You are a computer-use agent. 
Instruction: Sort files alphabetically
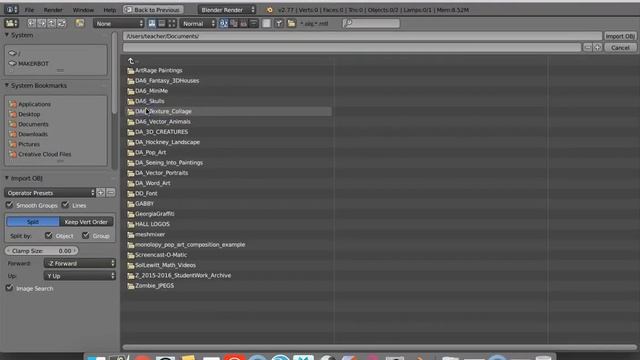[224, 23]
